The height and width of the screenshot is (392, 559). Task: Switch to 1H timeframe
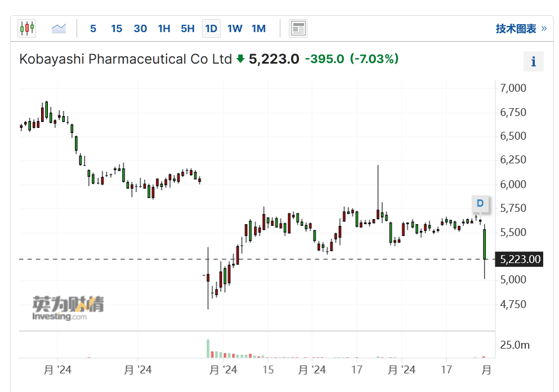[x=164, y=28]
